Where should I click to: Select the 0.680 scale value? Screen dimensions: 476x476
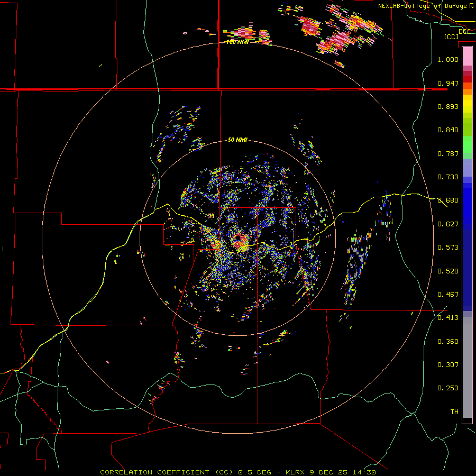tap(448, 200)
